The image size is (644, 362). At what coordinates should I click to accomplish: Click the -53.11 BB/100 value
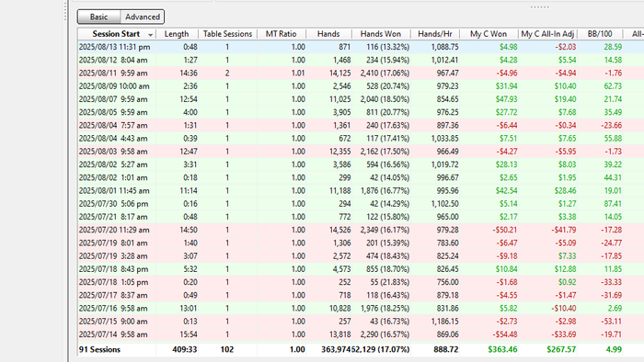(611, 322)
